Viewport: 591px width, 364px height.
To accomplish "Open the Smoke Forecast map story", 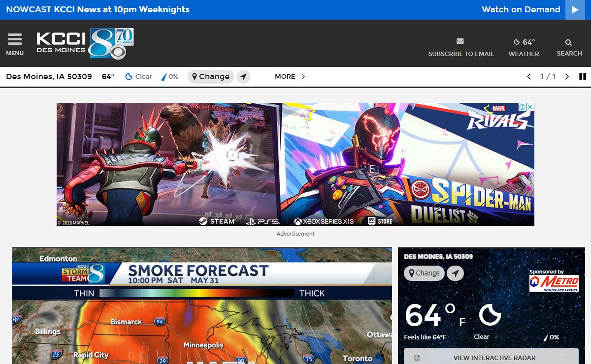I will [x=202, y=306].
